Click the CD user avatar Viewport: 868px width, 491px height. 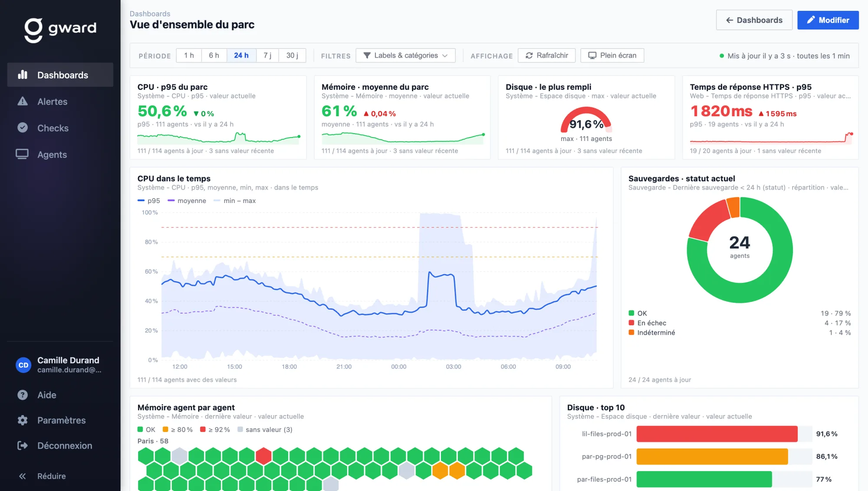[23, 365]
